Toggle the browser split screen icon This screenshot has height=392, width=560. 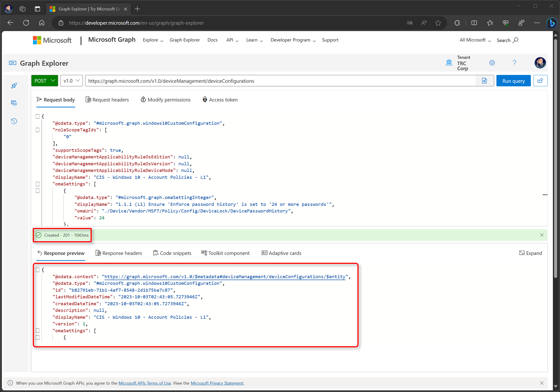pos(474,23)
